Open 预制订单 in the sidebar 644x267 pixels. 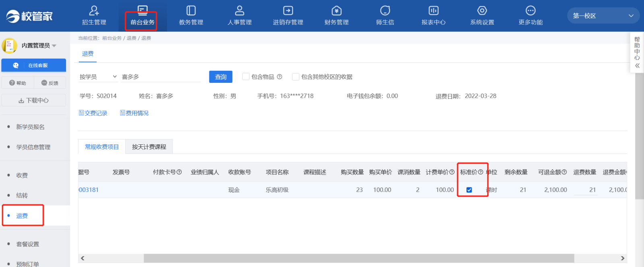pos(27,264)
